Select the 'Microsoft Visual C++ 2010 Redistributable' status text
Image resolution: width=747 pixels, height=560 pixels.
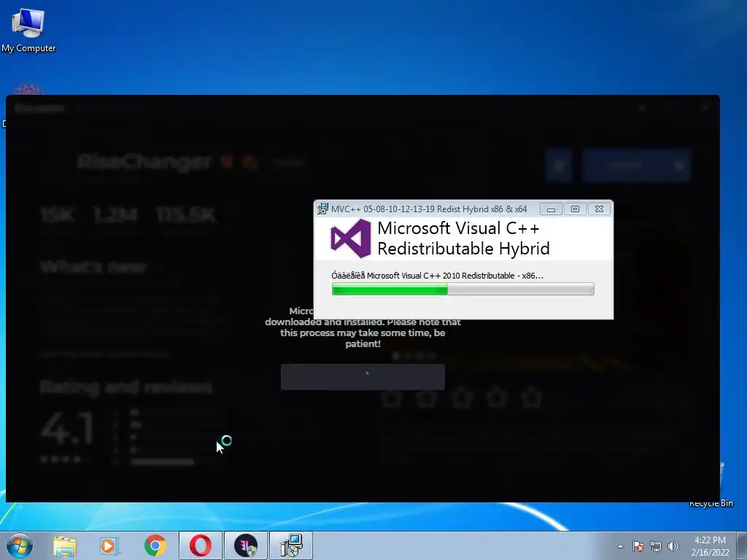(x=438, y=275)
